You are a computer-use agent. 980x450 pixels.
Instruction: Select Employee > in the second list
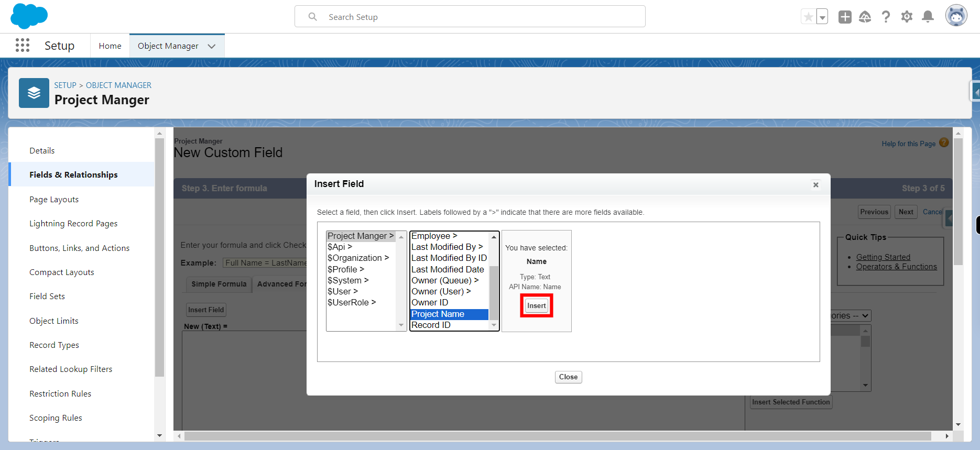click(x=450, y=236)
